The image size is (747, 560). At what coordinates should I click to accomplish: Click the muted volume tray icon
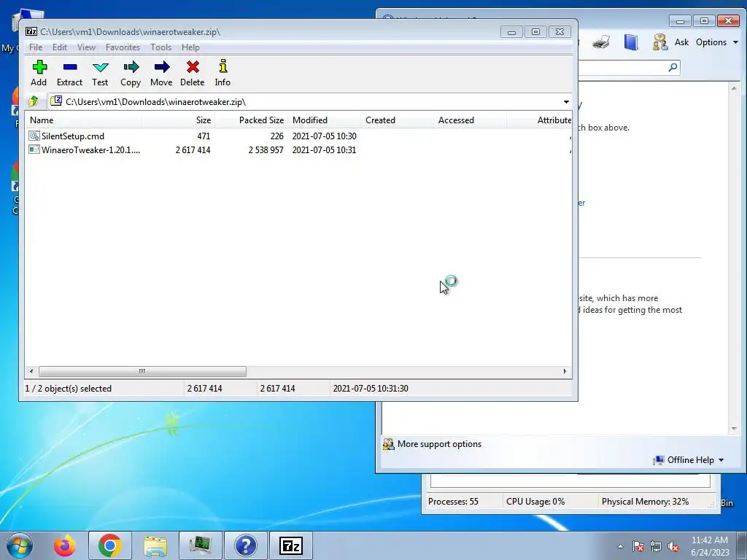coord(673,546)
